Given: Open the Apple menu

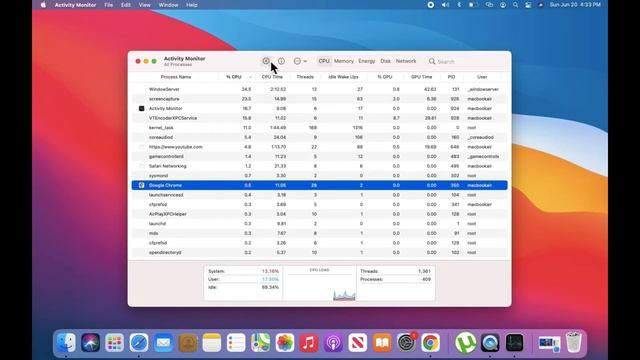Looking at the screenshot, I should pyautogui.click(x=44, y=5).
